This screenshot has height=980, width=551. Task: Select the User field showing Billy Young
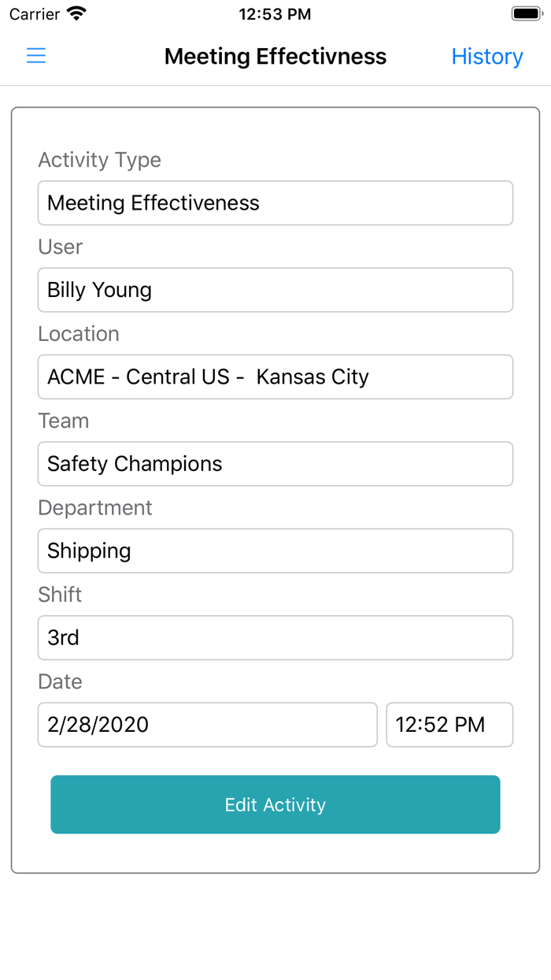pyautogui.click(x=275, y=289)
